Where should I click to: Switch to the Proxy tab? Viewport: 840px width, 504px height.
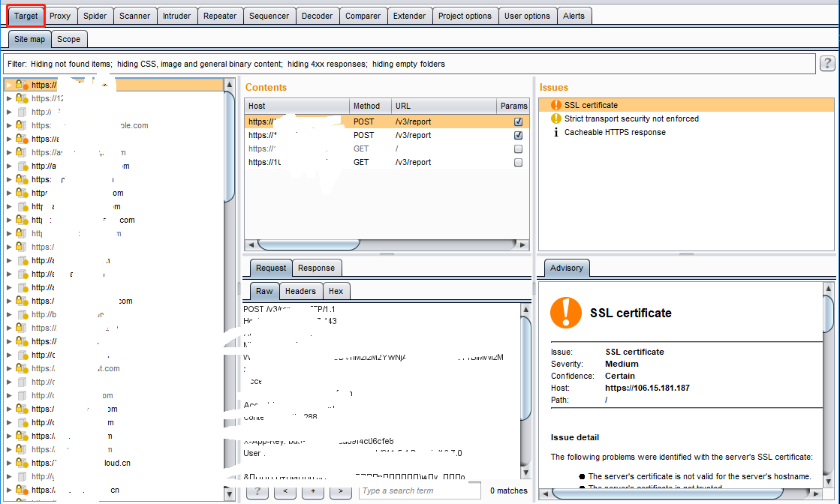click(60, 16)
